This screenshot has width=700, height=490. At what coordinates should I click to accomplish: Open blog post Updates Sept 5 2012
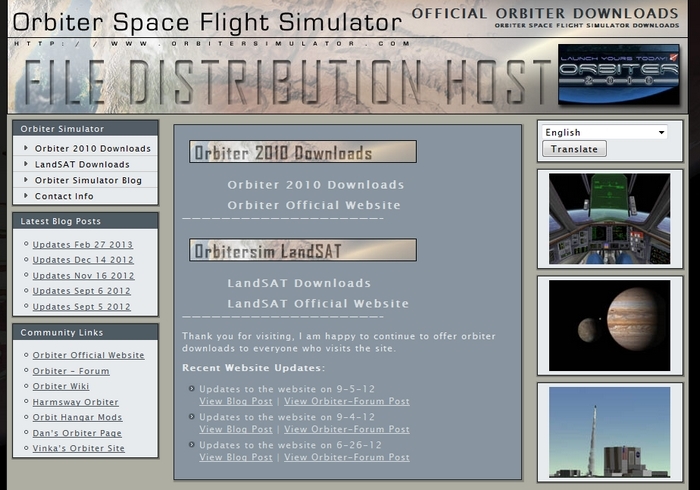82,307
